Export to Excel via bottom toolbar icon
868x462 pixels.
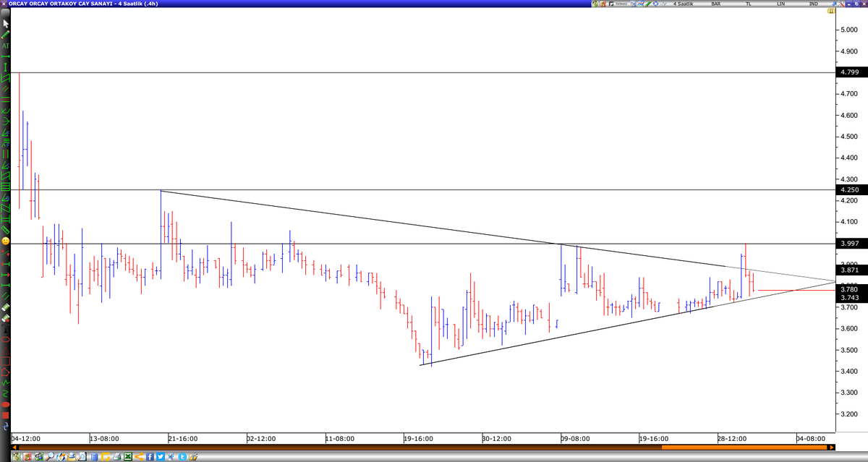pos(128,456)
